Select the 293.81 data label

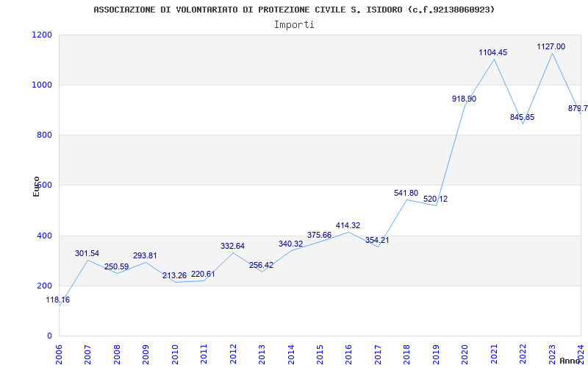tap(145, 255)
